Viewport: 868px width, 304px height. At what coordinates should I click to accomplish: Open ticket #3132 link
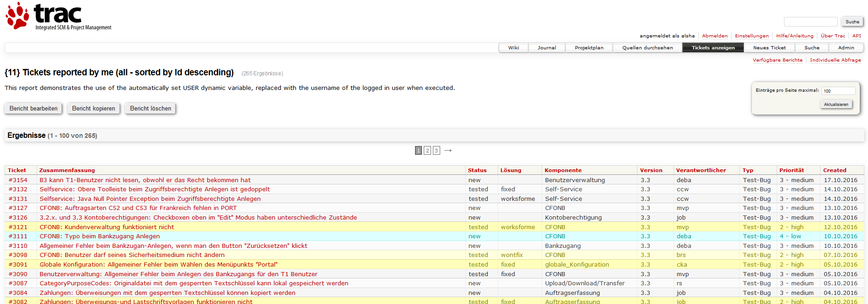[18, 189]
